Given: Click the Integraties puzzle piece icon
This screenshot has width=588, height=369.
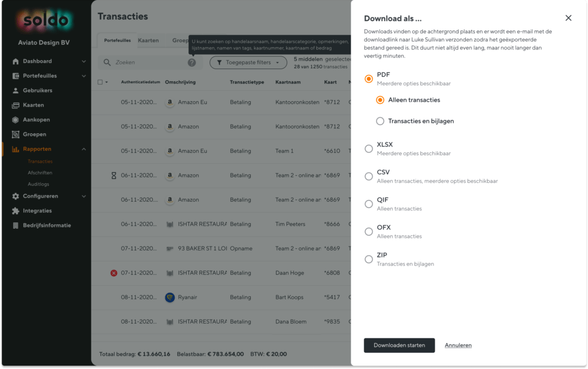Looking at the screenshot, I should click(16, 211).
